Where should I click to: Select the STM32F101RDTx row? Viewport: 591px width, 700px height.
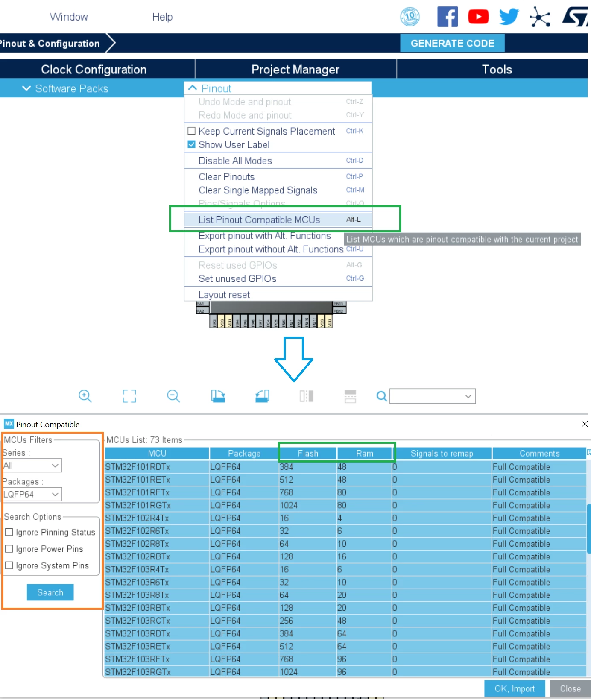coord(345,467)
